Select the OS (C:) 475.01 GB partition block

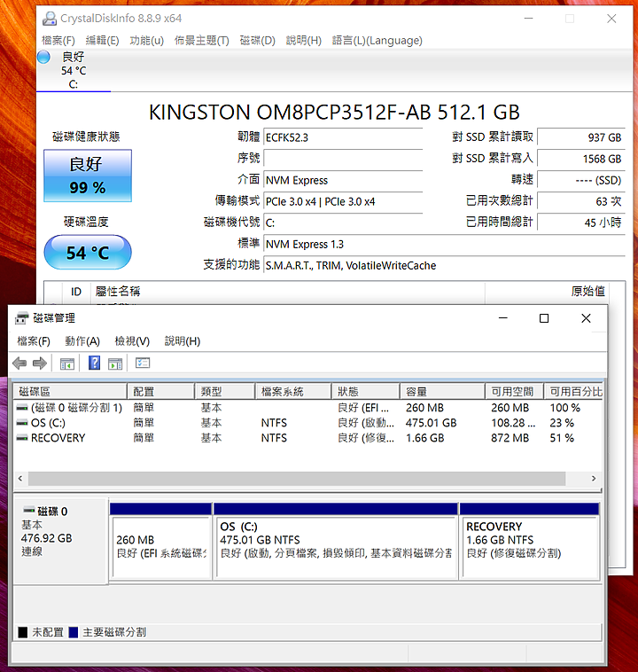[336, 542]
